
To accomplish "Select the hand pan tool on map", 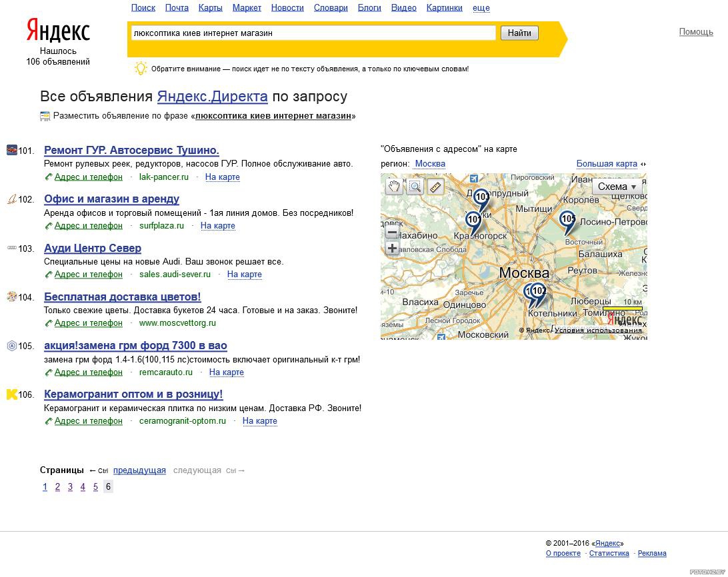I will click(394, 187).
